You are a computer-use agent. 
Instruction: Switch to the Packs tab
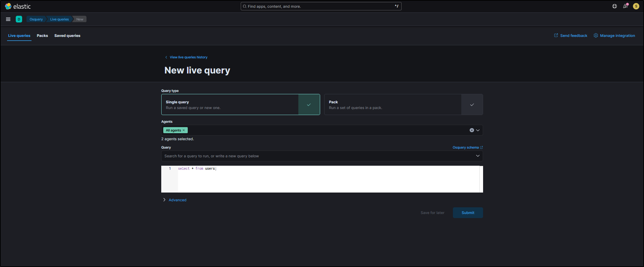click(42, 36)
